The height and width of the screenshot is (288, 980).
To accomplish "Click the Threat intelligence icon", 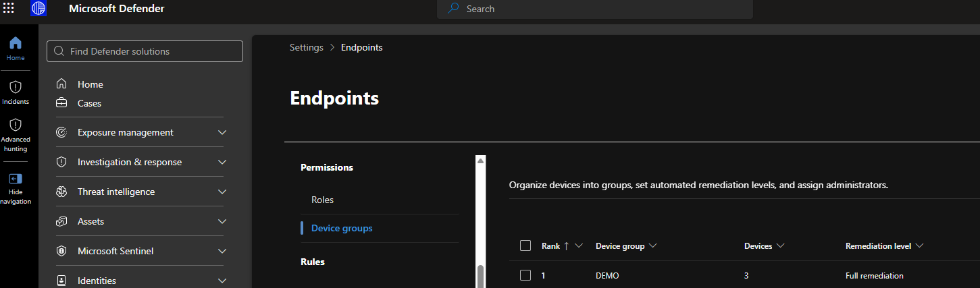I will pos(61,192).
